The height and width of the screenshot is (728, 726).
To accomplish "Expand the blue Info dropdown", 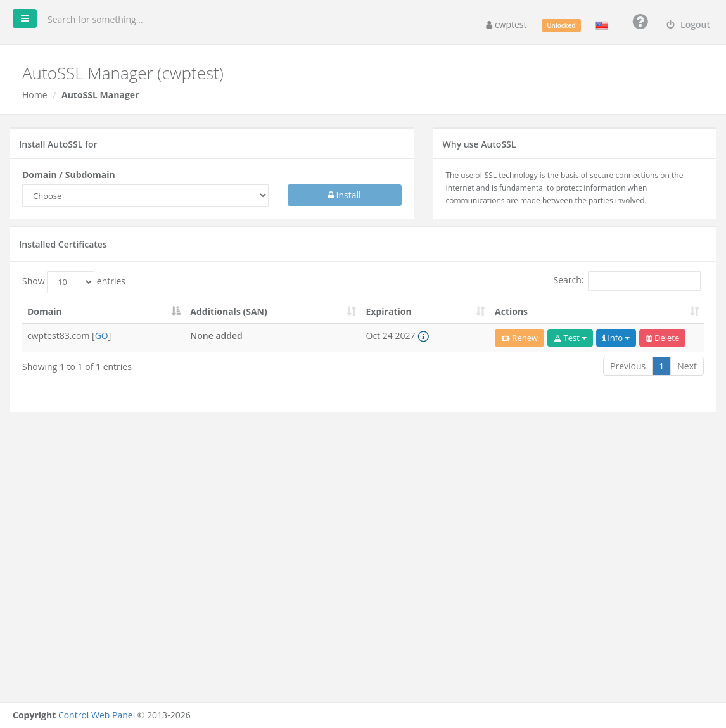I will [x=616, y=338].
